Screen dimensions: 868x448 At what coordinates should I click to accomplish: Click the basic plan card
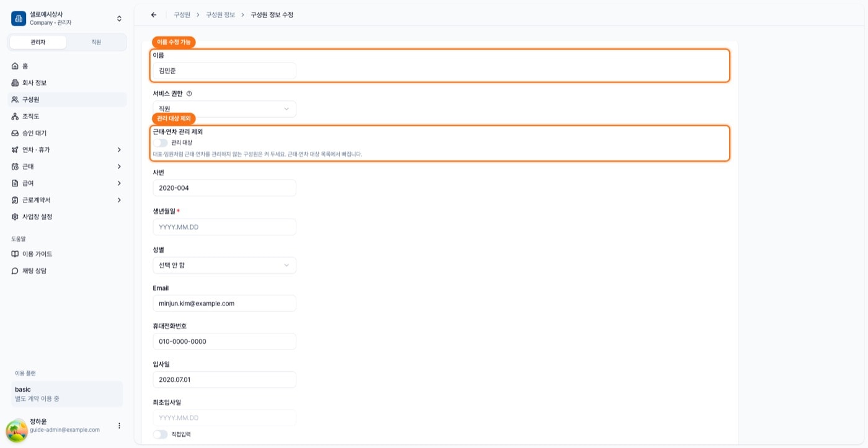[67, 394]
